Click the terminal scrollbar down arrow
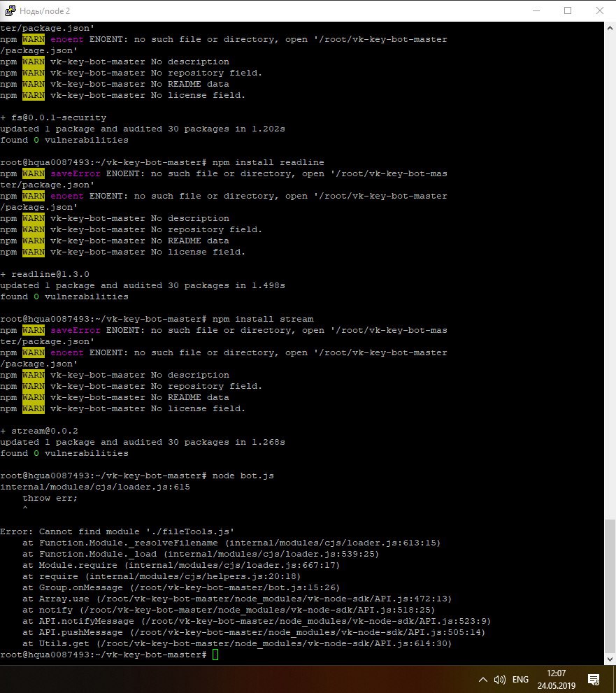The image size is (616, 693). click(610, 659)
